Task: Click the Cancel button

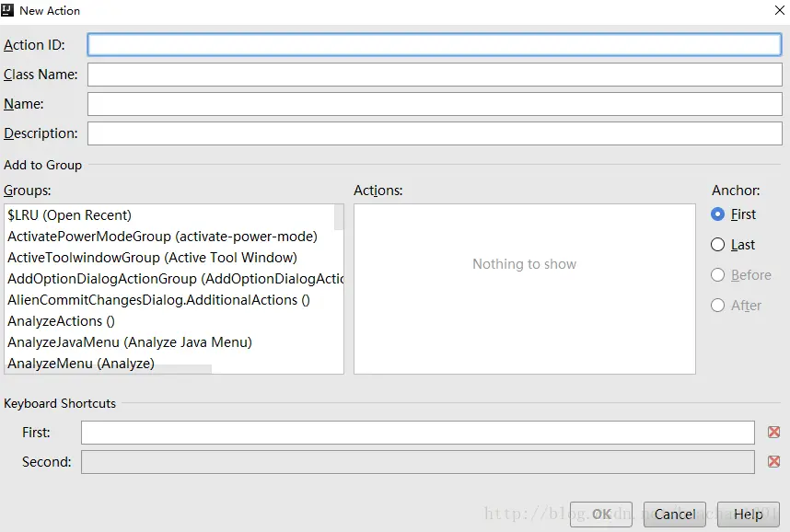Action: point(675,515)
